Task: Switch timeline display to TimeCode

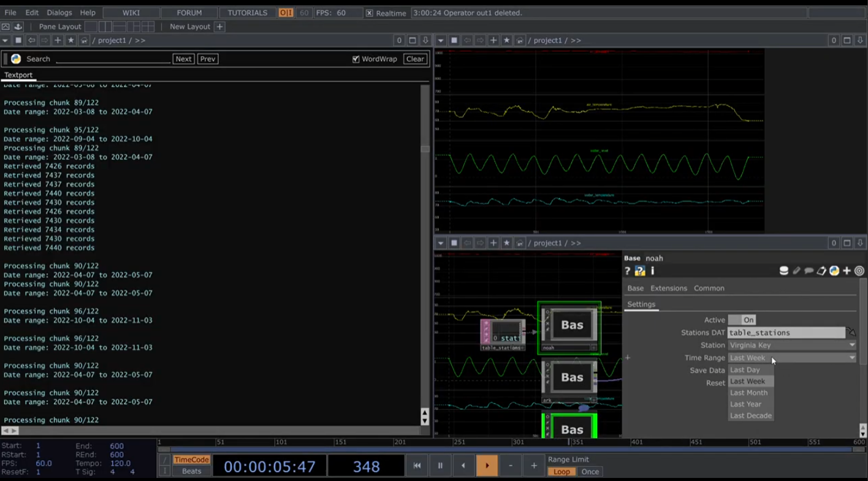Action: tap(191, 460)
